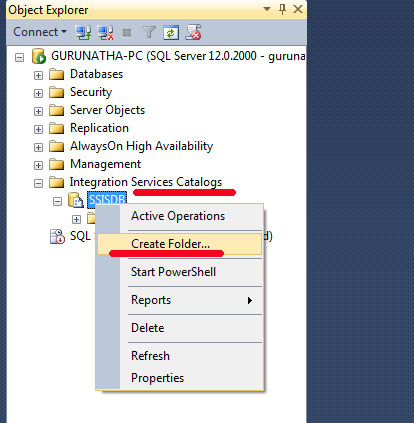Viewport: 414px width, 423px height.
Task: Select the Management tree item
Action: [x=105, y=164]
